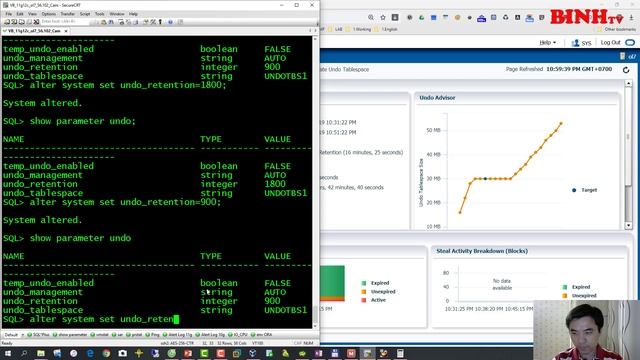
Task: Click the bookmark star icon in browser
Action: click(383, 17)
